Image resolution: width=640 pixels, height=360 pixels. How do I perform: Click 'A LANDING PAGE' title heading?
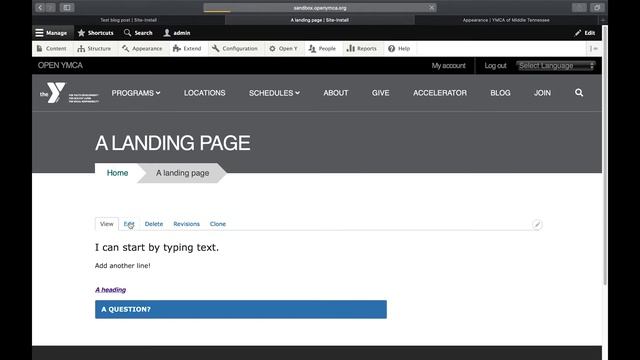(x=173, y=143)
